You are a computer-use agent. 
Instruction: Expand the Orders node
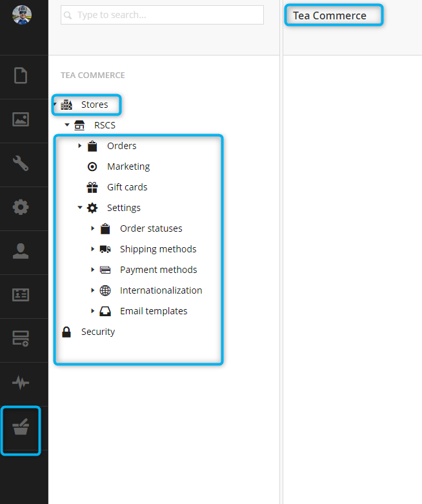[x=80, y=146]
